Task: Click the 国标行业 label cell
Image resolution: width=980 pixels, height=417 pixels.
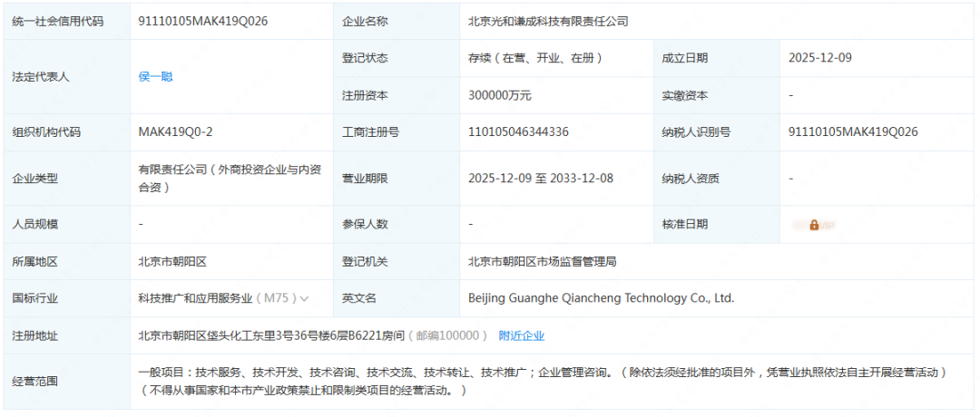Action: tap(67, 298)
